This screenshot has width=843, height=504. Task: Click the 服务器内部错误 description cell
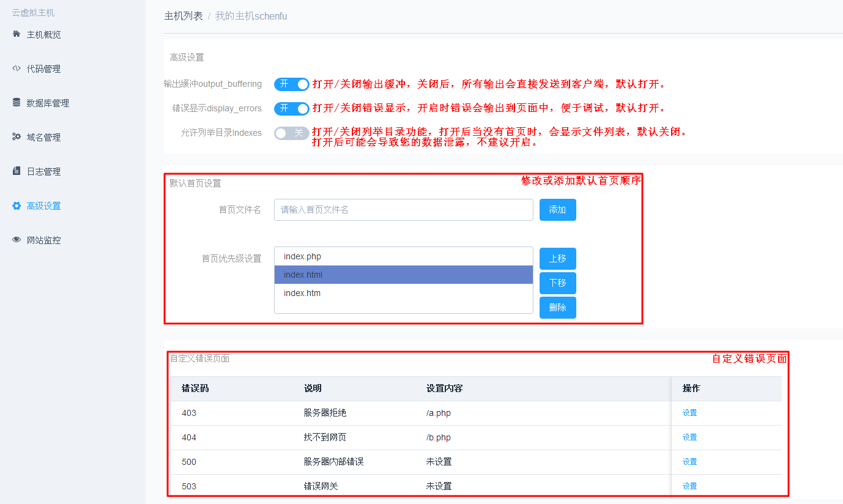[334, 462]
